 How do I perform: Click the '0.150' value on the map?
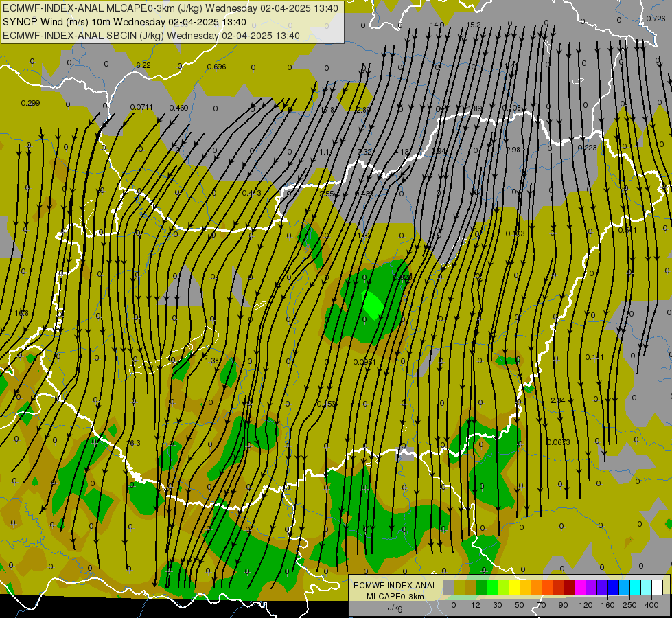click(327, 404)
